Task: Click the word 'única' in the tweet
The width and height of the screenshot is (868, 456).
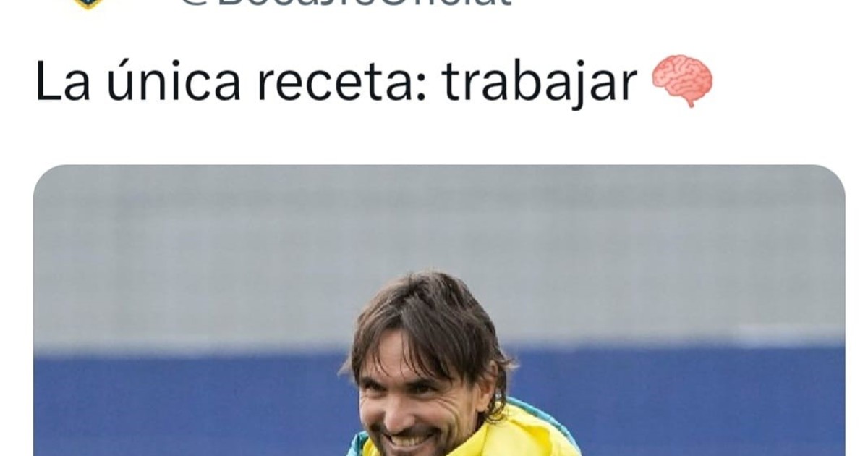Action: tap(174, 81)
